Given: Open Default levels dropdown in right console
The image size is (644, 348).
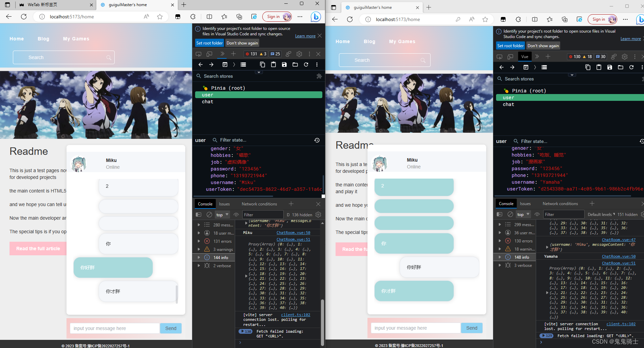Looking at the screenshot, I should point(601,214).
